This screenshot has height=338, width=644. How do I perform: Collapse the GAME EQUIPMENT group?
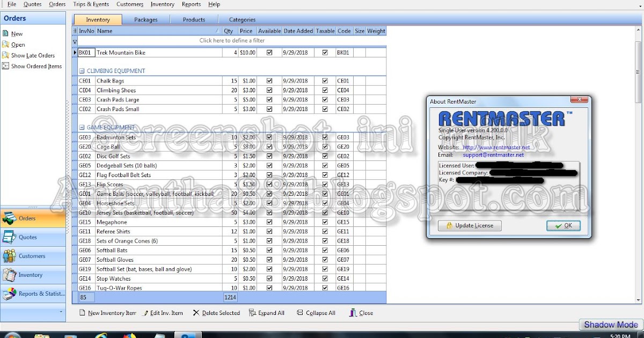click(82, 128)
